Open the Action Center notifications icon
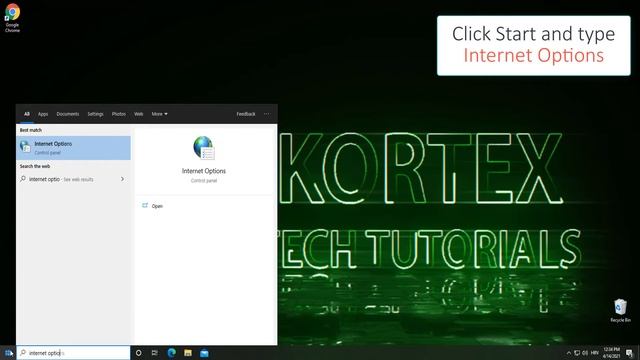 pyautogui.click(x=629, y=353)
